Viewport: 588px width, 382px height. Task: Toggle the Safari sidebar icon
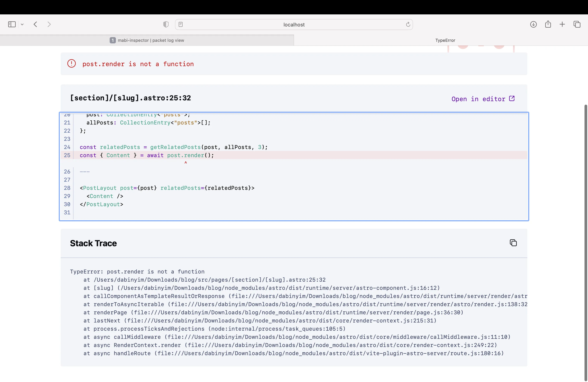(x=12, y=24)
